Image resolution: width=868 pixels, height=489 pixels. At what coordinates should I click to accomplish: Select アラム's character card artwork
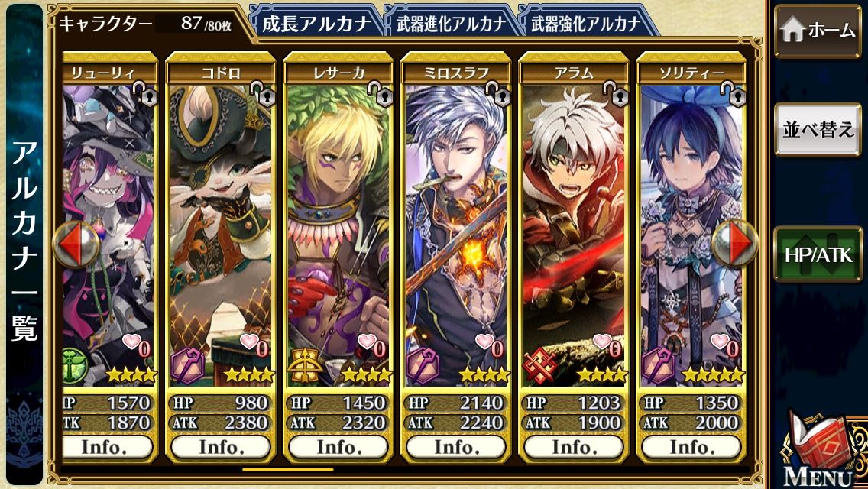pos(574,232)
